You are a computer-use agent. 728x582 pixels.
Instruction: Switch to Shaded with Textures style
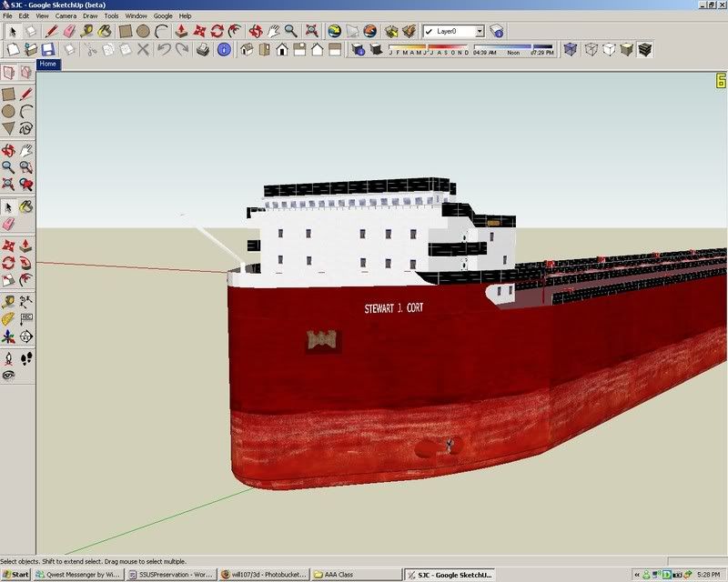click(645, 49)
